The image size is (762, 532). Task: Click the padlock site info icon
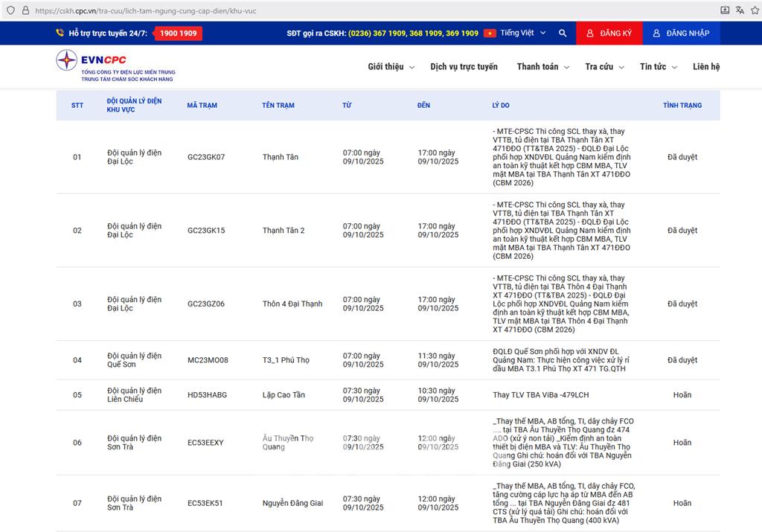click(25, 10)
